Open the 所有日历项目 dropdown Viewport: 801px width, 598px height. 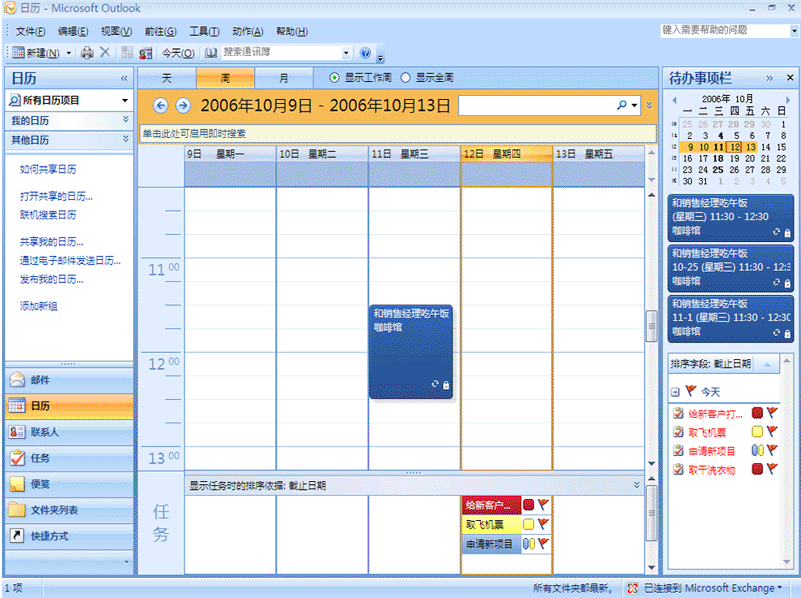coord(125,100)
